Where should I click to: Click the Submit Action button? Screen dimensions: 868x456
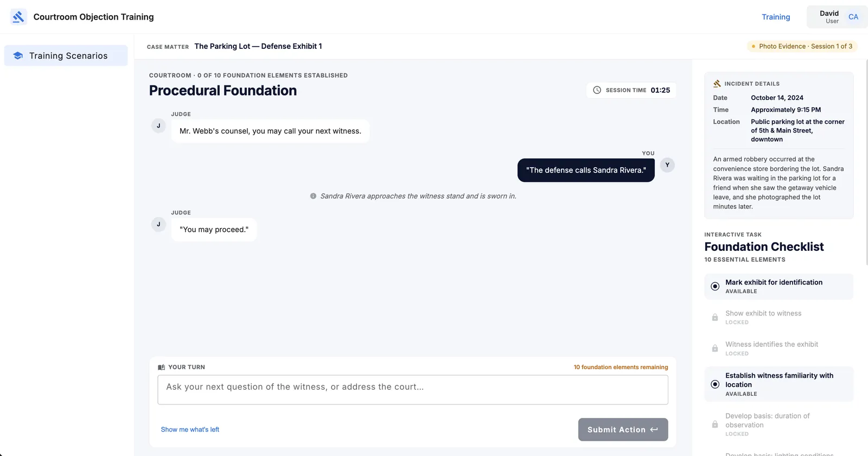click(623, 429)
